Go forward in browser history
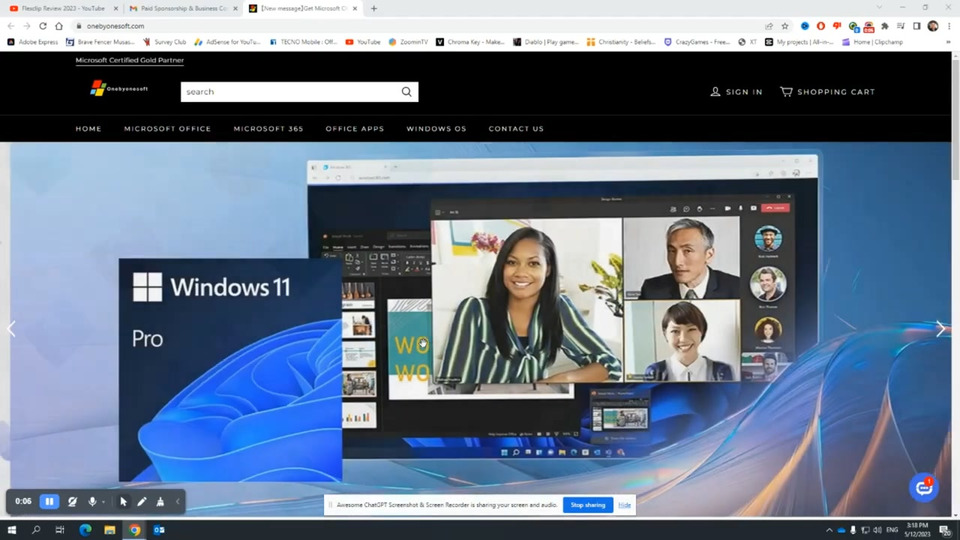The width and height of the screenshot is (960, 540). [26, 26]
